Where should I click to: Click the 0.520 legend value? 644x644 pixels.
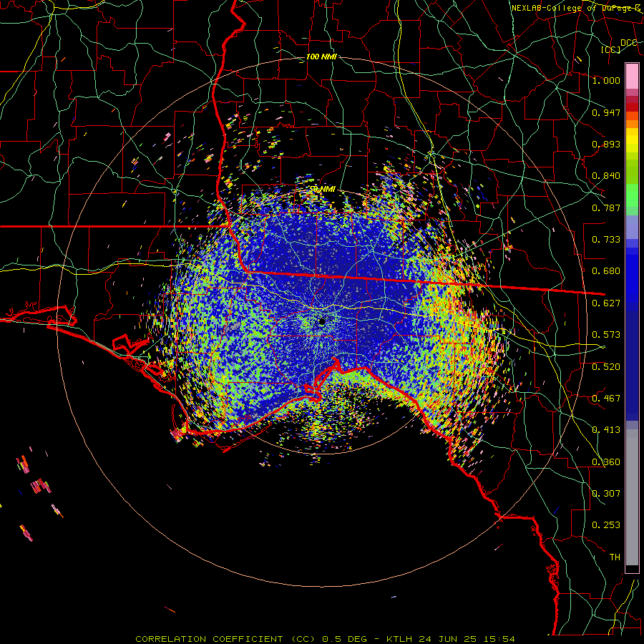click(x=606, y=367)
